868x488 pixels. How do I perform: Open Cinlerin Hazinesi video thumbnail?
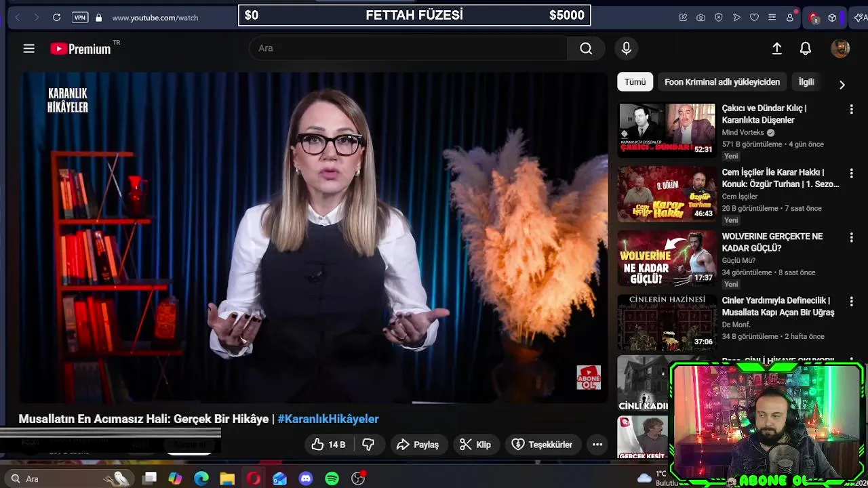click(667, 322)
